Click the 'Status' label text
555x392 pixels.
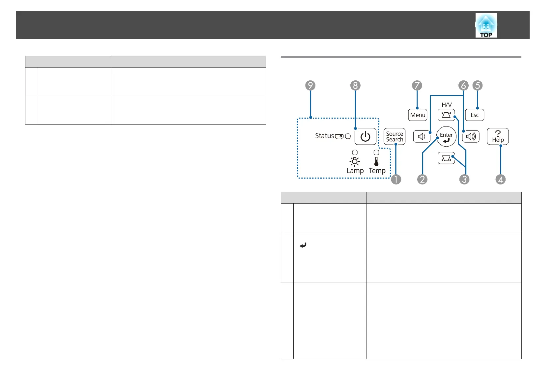[325, 136]
